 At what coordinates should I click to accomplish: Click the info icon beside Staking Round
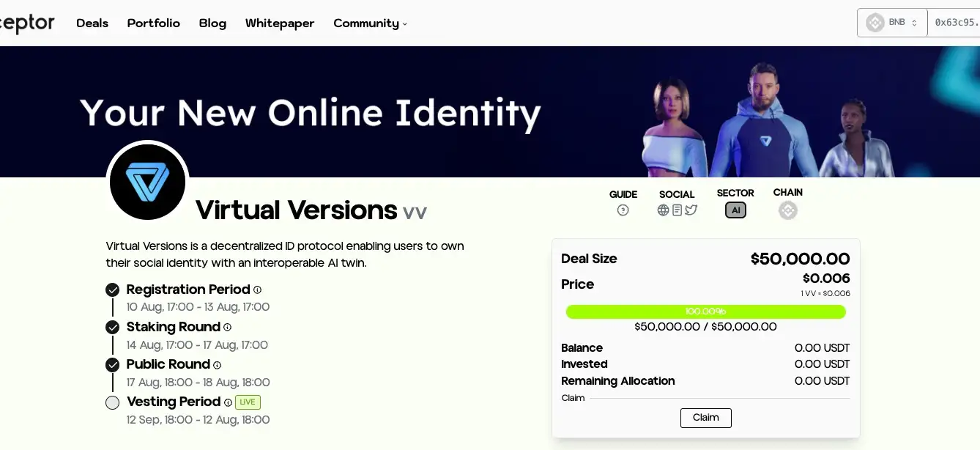coord(227,328)
